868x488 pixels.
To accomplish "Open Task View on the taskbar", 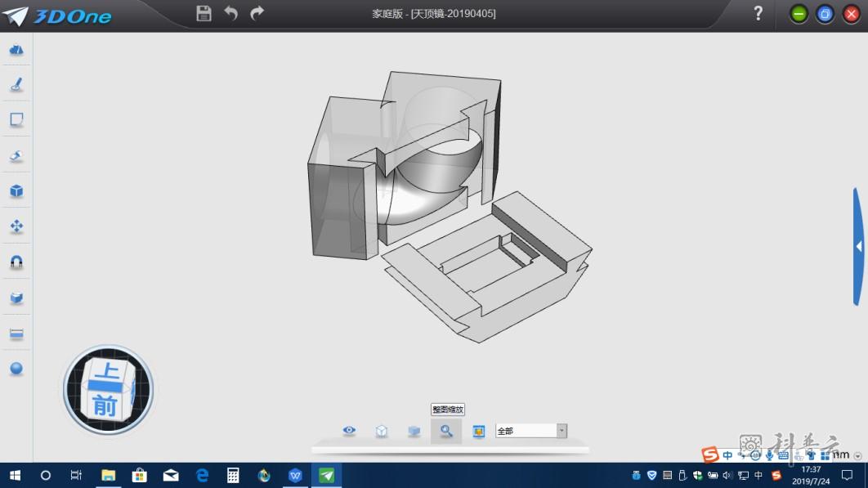I will coord(76,475).
